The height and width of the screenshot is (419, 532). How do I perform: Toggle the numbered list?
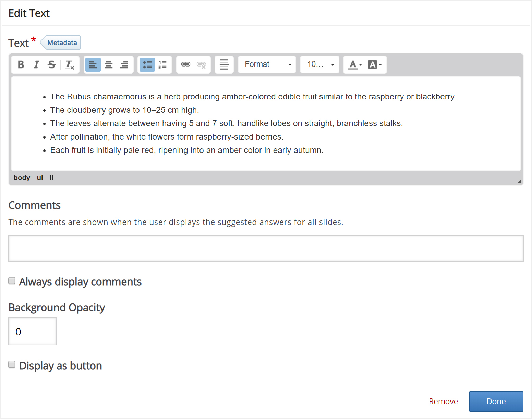pyautogui.click(x=163, y=64)
